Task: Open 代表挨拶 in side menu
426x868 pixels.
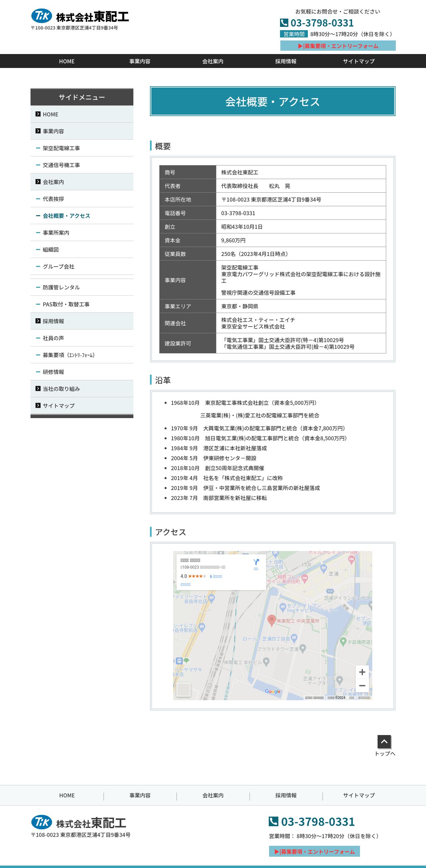Action: coord(82,199)
